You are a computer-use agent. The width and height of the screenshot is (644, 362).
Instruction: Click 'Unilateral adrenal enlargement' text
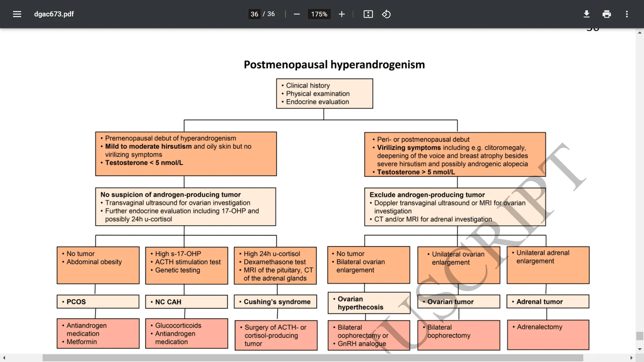[543, 257]
